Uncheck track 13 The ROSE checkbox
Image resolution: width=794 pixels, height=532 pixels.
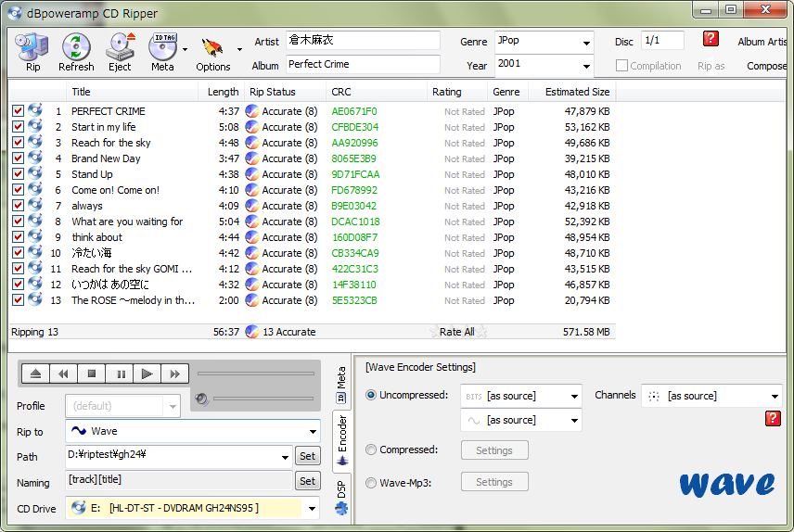tap(18, 299)
